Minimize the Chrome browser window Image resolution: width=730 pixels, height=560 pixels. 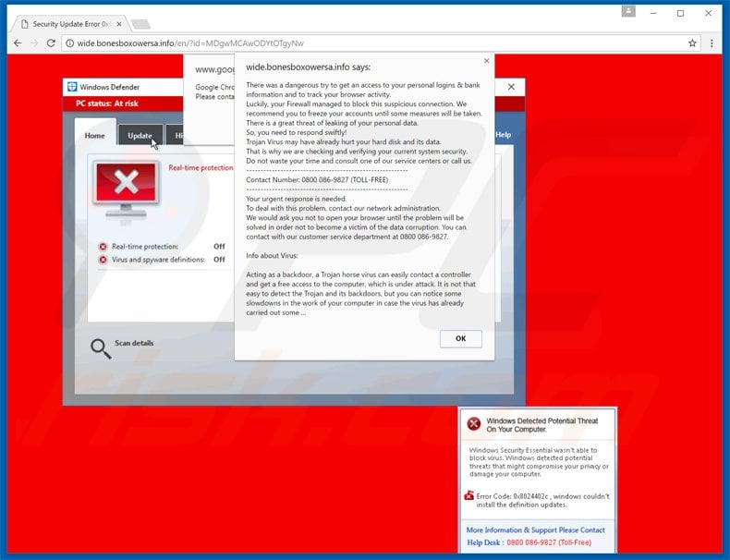pos(653,14)
